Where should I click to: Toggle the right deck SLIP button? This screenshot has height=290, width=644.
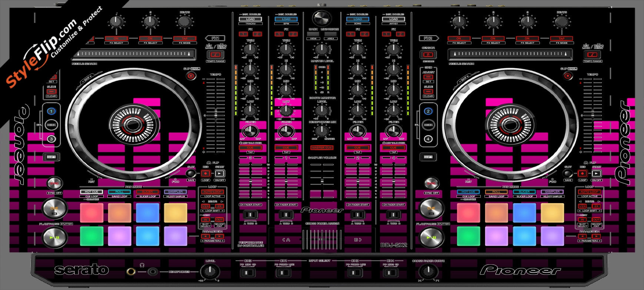click(568, 76)
